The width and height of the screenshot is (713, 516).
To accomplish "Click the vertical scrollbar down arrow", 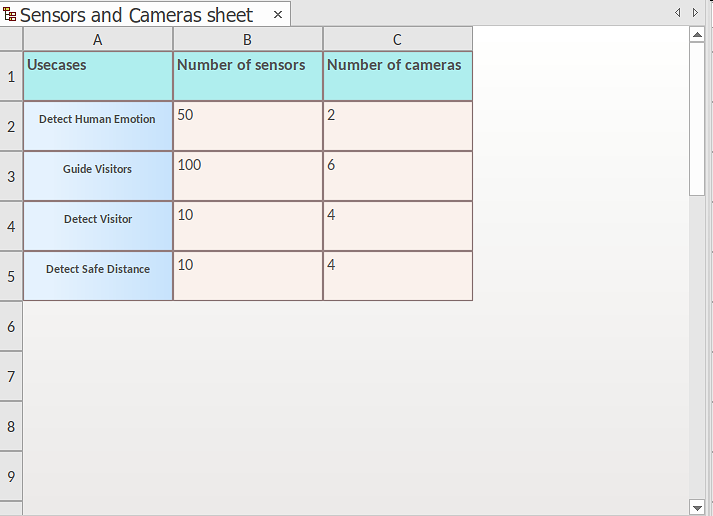I will point(697,507).
